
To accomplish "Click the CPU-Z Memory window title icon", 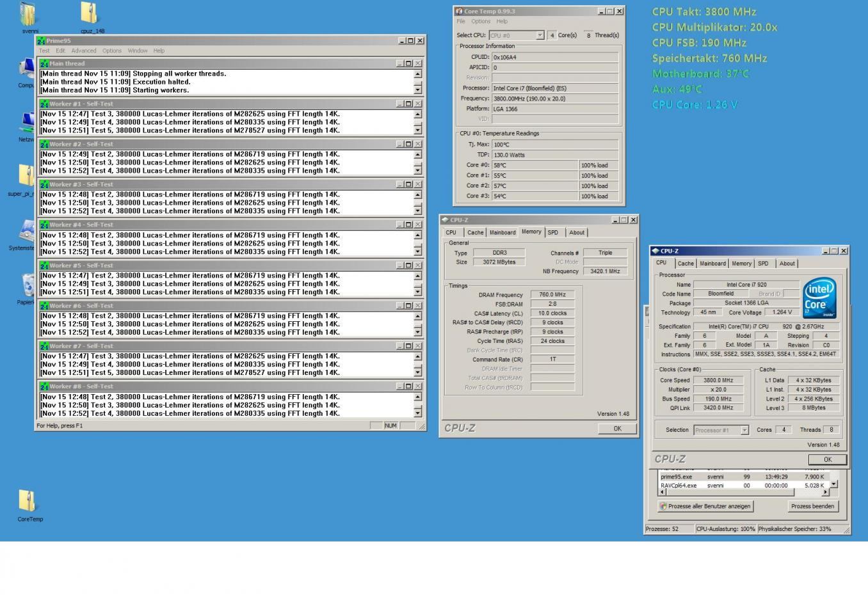I will point(445,219).
